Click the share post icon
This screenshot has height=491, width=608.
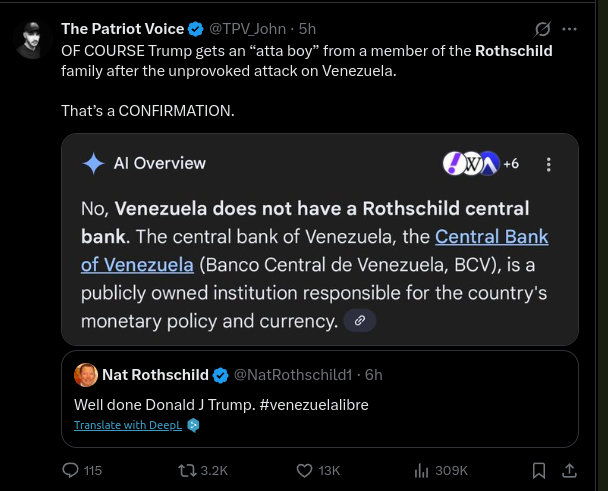570,470
